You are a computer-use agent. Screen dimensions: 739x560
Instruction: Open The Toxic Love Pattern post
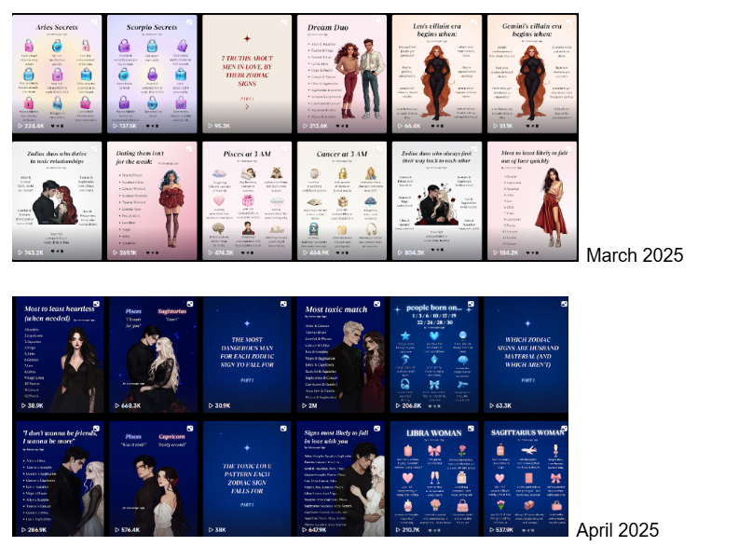(245, 480)
